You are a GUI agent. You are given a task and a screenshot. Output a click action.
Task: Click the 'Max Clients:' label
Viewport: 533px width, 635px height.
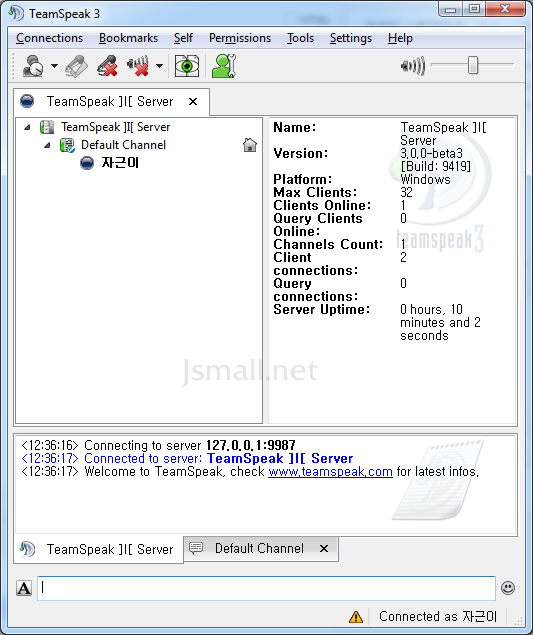315,192
